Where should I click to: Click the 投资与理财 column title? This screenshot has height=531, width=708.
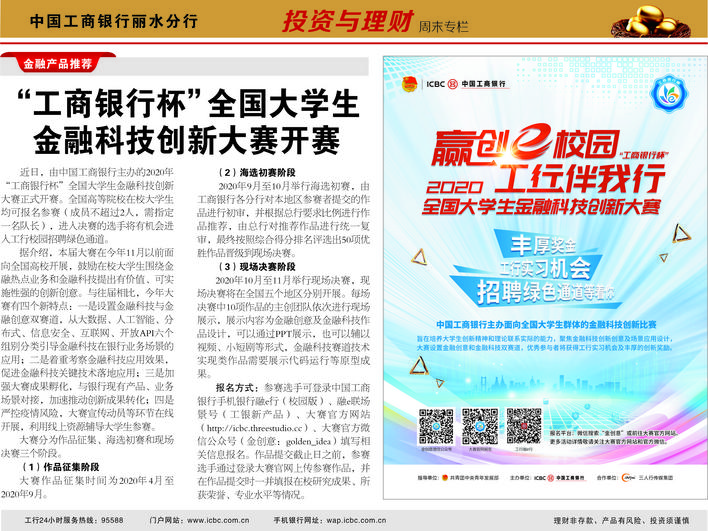click(x=347, y=21)
